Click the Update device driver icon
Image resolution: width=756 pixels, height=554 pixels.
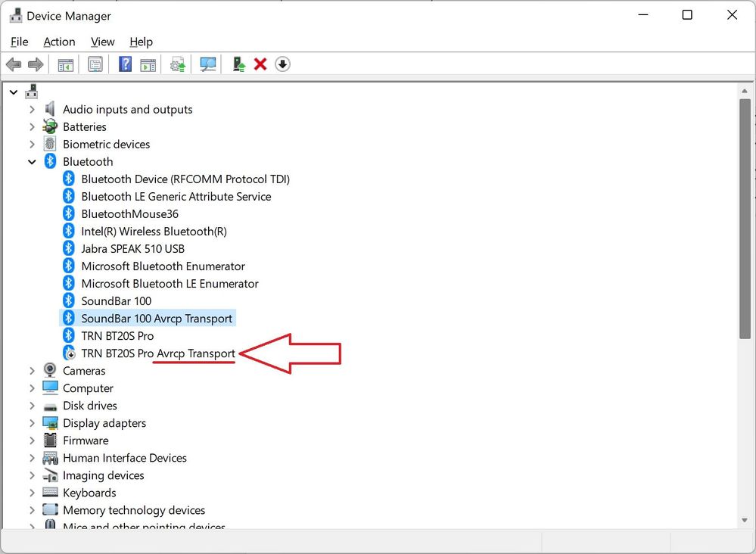178,64
